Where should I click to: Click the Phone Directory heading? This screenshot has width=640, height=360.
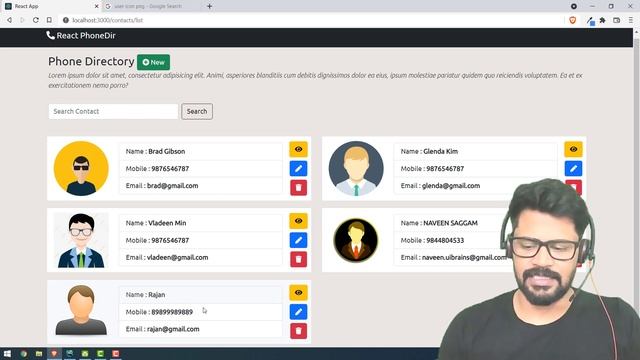(x=91, y=62)
